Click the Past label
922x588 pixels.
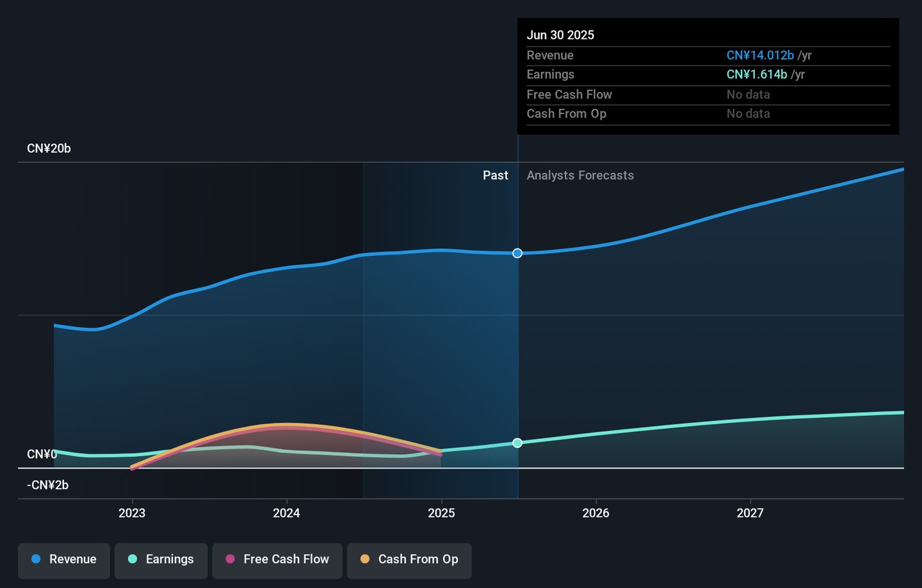(x=496, y=175)
